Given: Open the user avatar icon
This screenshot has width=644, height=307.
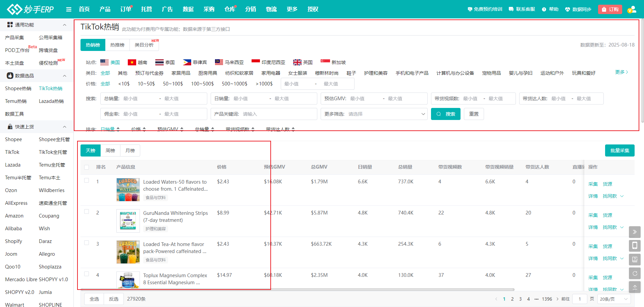Looking at the screenshot, I should point(632,9).
